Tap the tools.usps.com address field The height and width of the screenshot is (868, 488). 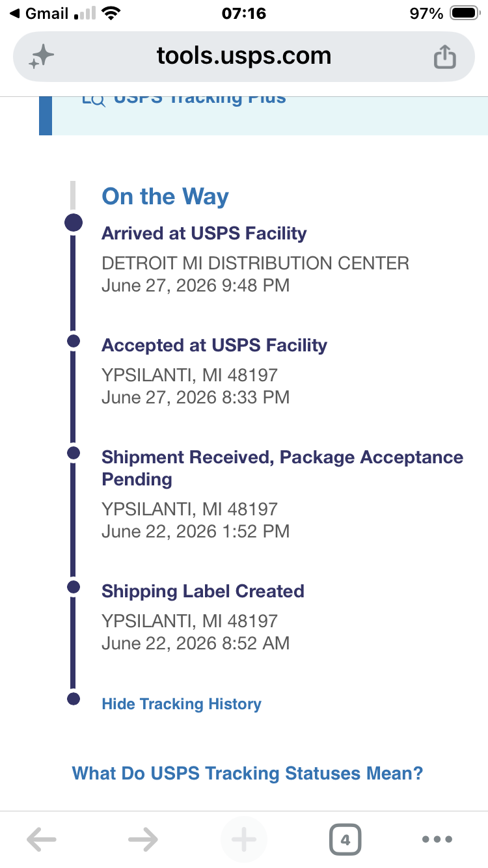[244, 57]
